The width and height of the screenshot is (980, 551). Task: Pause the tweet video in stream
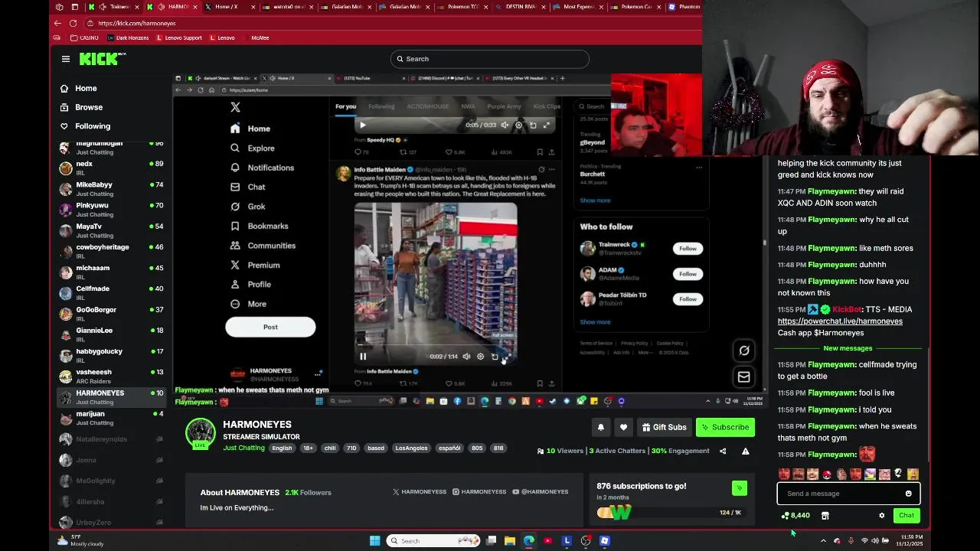(363, 357)
